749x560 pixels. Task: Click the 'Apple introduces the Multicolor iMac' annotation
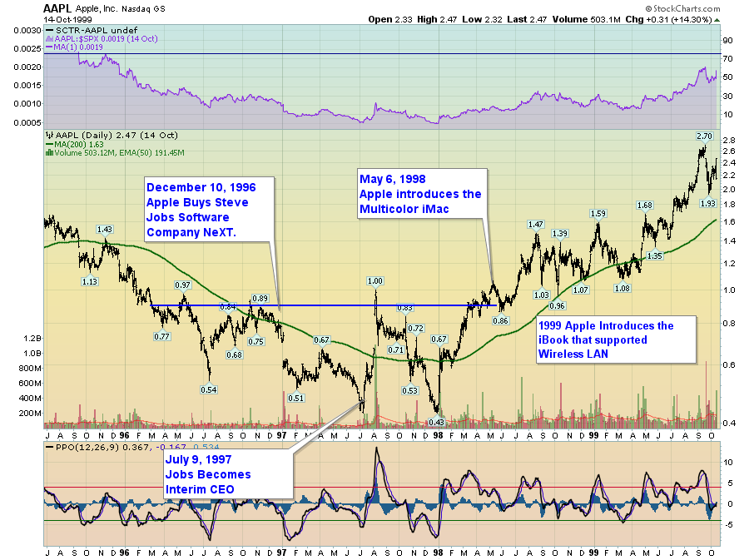(x=422, y=194)
